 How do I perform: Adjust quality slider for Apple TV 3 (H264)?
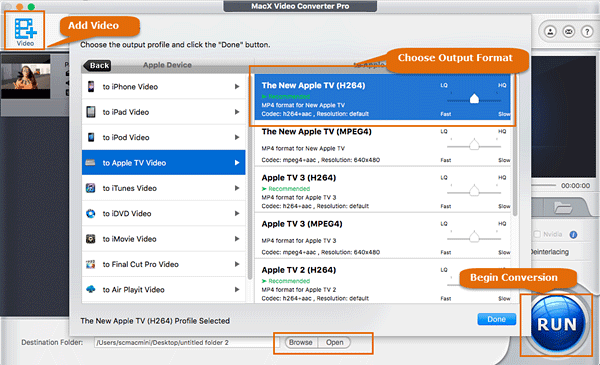point(474,191)
